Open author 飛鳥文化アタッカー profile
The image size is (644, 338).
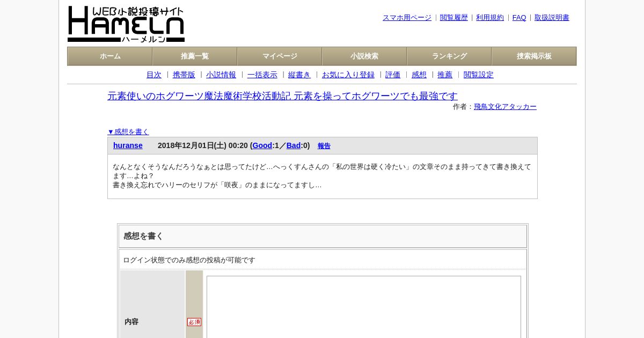(x=505, y=107)
